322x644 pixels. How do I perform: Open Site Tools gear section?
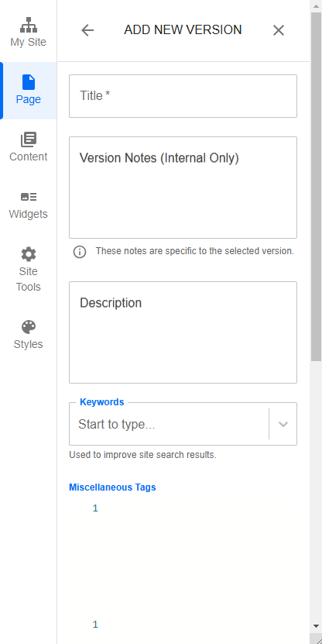pyautogui.click(x=29, y=270)
